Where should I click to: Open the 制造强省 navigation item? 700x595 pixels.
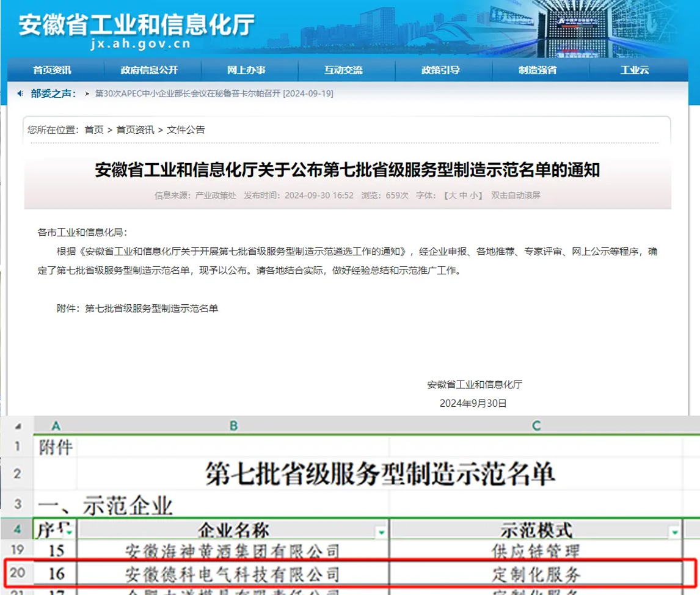coord(538,70)
